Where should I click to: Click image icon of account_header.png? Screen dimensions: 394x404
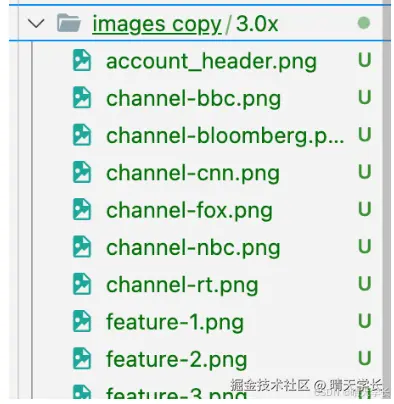tap(82, 60)
